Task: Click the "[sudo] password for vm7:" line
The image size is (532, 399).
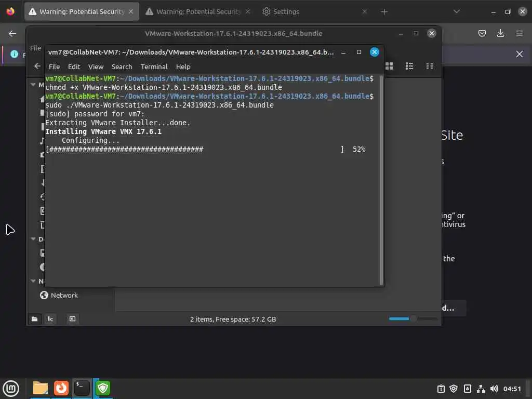Action: tap(95, 114)
